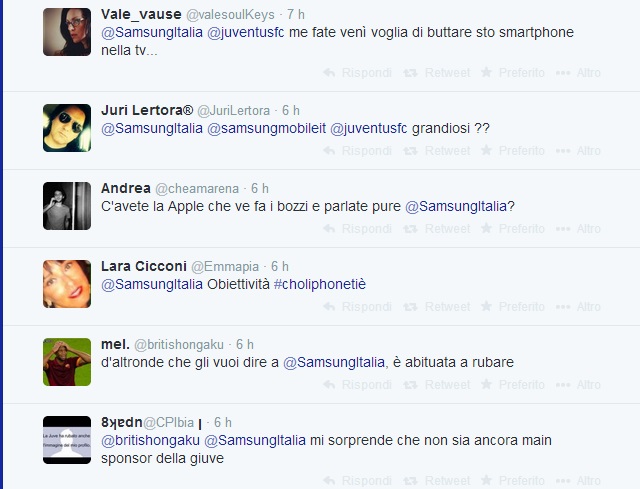Open Lara Cicconi's profile name
The height and width of the screenshot is (489, 640).
(144, 266)
